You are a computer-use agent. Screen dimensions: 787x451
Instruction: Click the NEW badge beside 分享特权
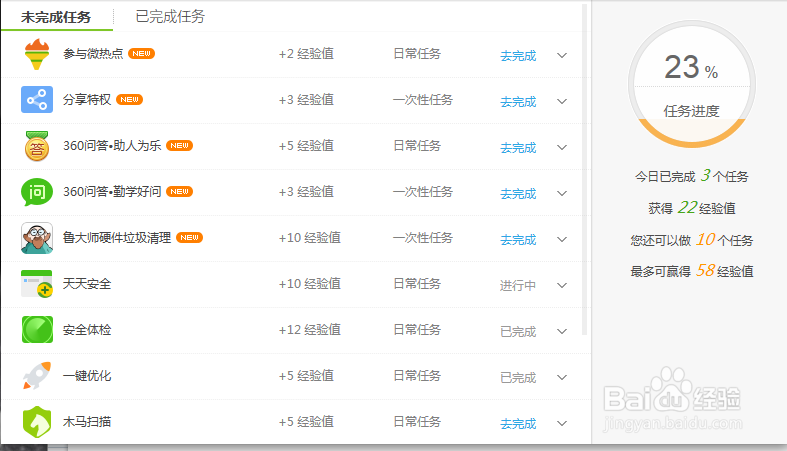tap(129, 99)
